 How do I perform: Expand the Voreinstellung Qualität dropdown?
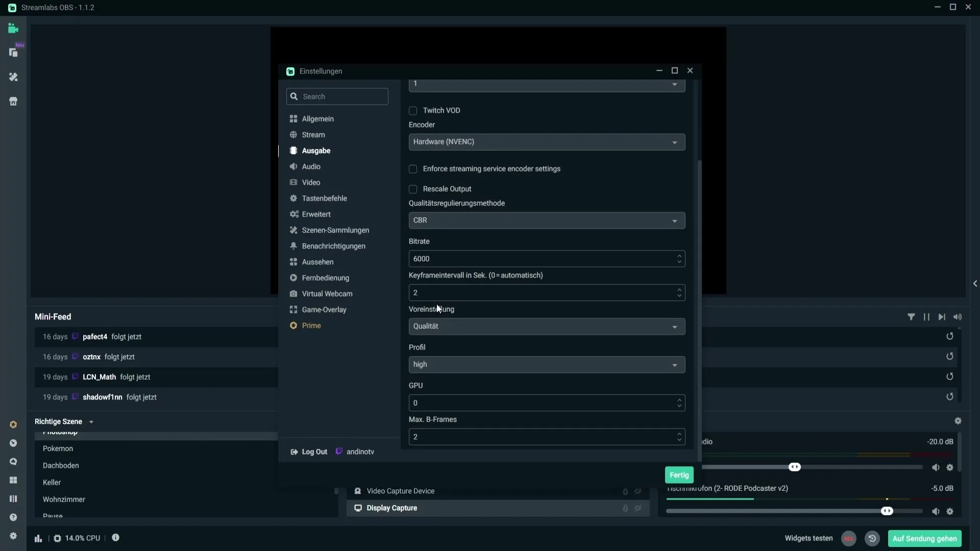point(674,327)
